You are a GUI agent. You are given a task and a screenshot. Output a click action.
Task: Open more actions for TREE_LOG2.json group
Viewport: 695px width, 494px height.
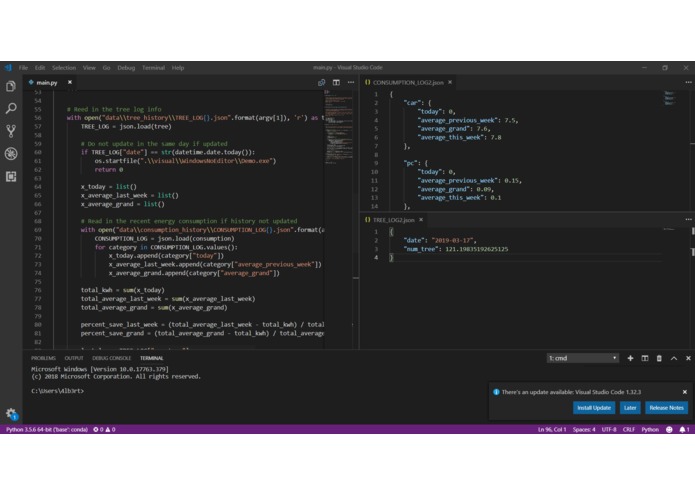pyautogui.click(x=688, y=220)
